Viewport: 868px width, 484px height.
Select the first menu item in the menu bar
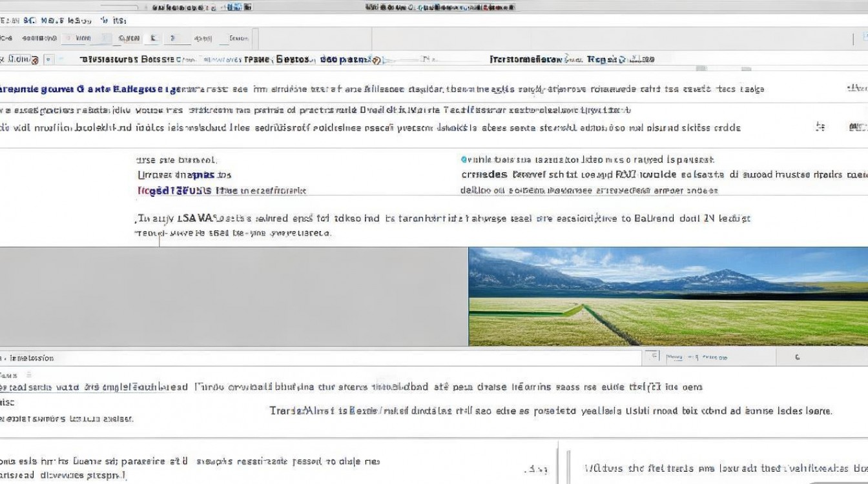coord(10,21)
